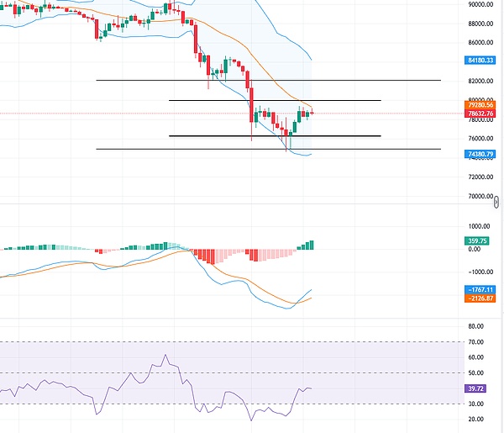The width and height of the screenshot is (504, 433).
Task: Click the 86000.00 price axis label
Action: pos(480,42)
